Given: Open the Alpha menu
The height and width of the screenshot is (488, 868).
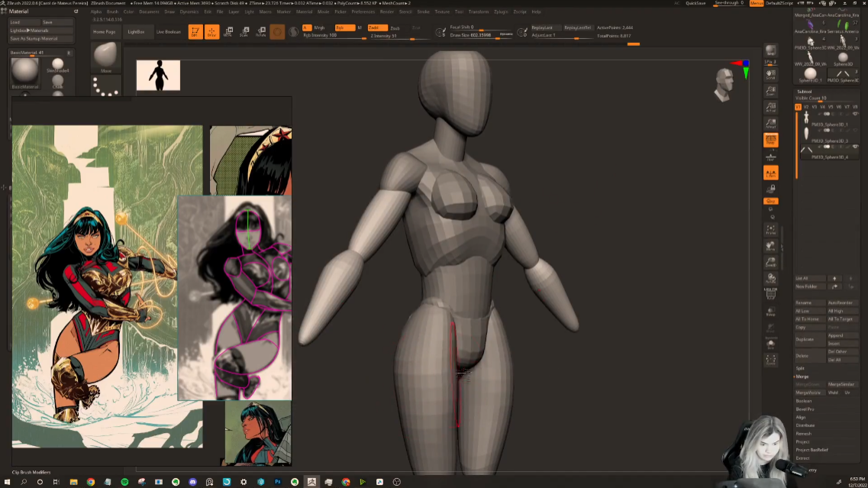Looking at the screenshot, I should point(96,11).
